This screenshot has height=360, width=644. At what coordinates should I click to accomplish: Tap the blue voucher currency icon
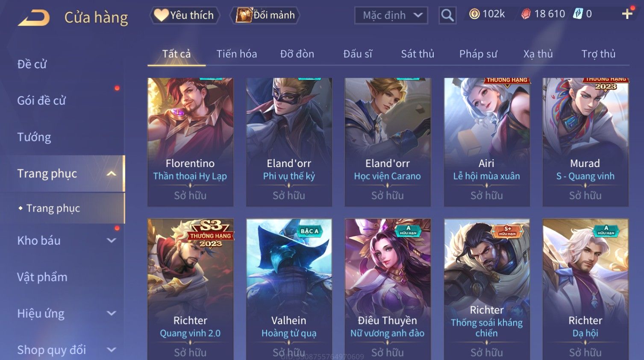(578, 14)
